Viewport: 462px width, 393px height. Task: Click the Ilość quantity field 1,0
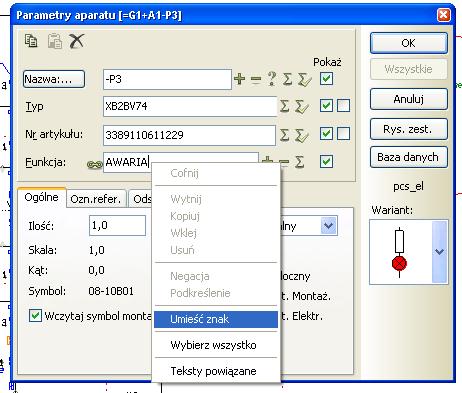pos(117,226)
